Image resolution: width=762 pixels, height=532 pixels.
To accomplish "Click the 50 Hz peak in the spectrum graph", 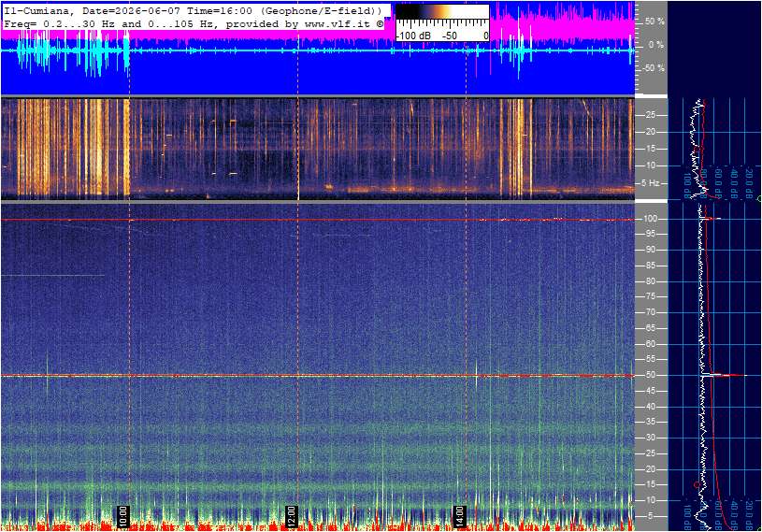I will pos(724,375).
